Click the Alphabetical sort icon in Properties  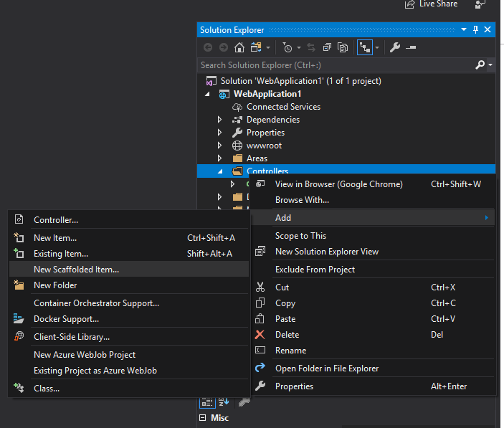(224, 401)
